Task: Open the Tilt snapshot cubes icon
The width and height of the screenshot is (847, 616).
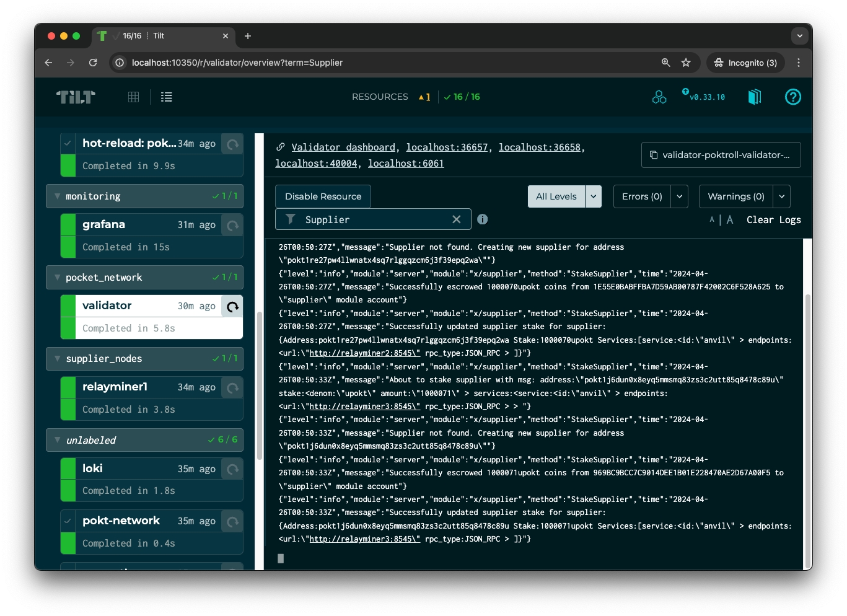Action: (659, 97)
